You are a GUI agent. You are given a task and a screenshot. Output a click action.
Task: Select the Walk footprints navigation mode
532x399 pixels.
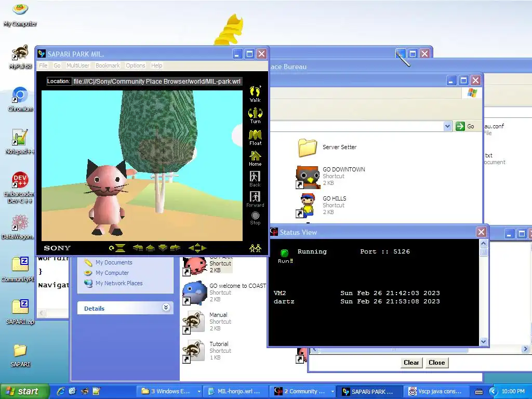[255, 94]
